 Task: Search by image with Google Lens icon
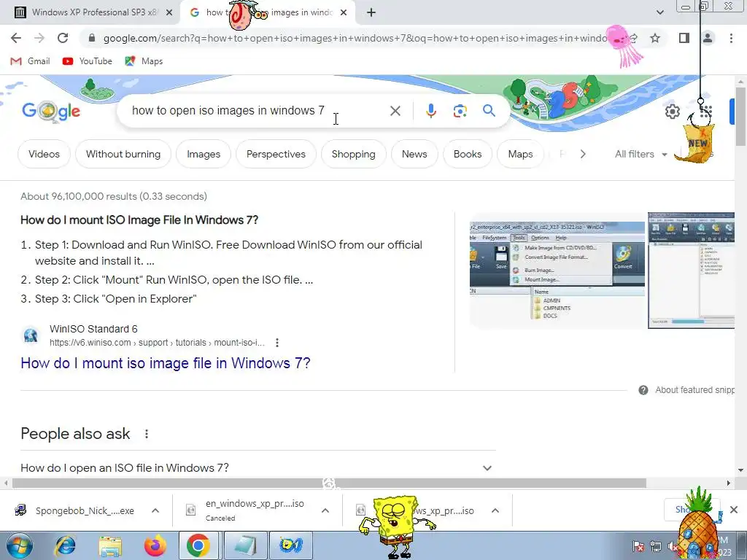460,111
